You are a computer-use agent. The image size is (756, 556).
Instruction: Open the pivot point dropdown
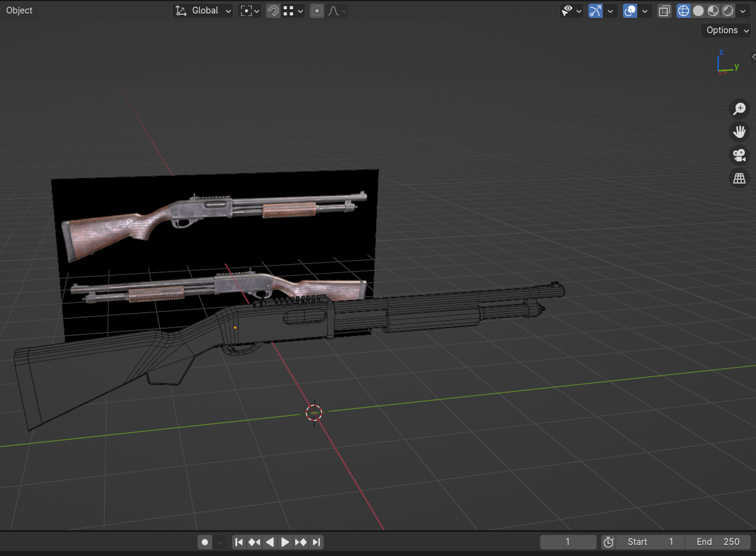[x=250, y=10]
